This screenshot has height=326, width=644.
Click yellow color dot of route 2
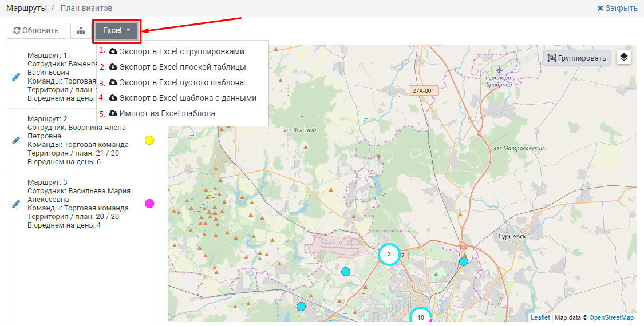tap(149, 140)
